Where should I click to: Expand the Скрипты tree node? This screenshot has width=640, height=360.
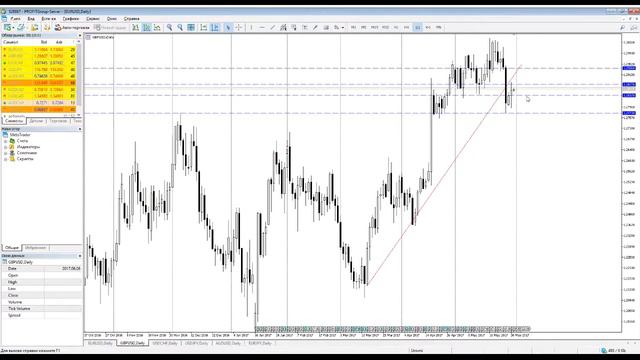6,159
